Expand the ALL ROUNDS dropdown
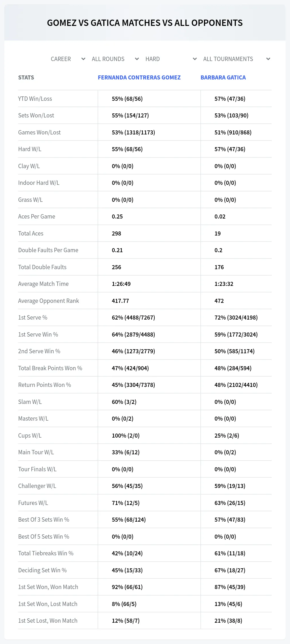The image size is (290, 644). pos(115,59)
